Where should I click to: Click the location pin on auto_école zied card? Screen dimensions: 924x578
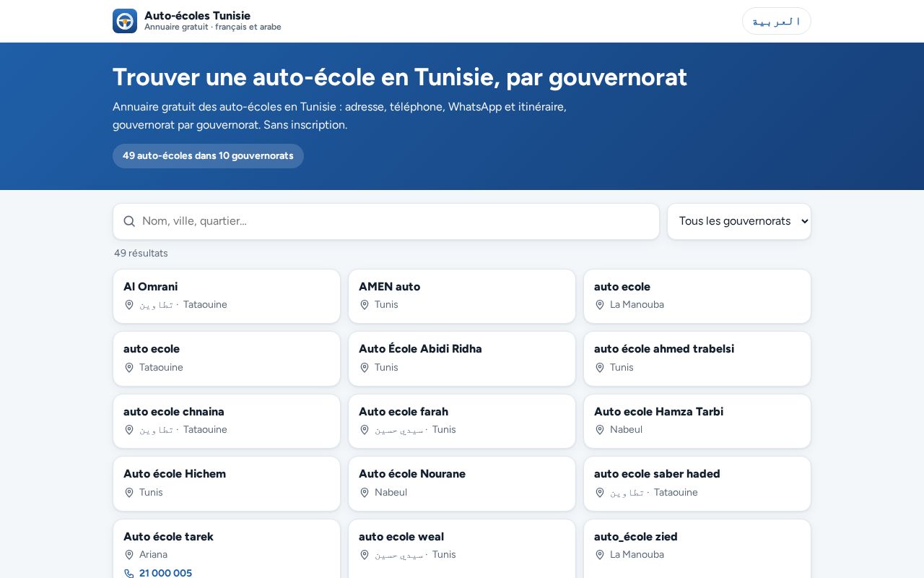tap(600, 555)
